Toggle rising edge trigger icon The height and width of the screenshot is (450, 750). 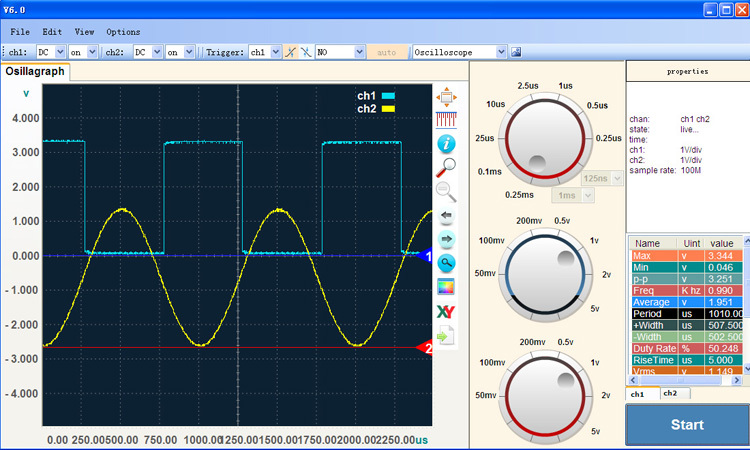288,51
